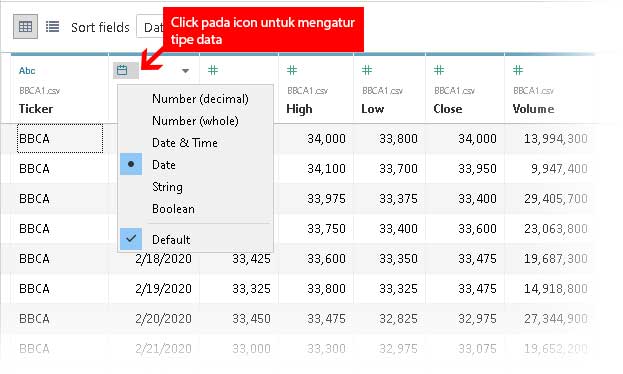Select the Volume column header
This screenshot has width=623, height=374.
533,109
